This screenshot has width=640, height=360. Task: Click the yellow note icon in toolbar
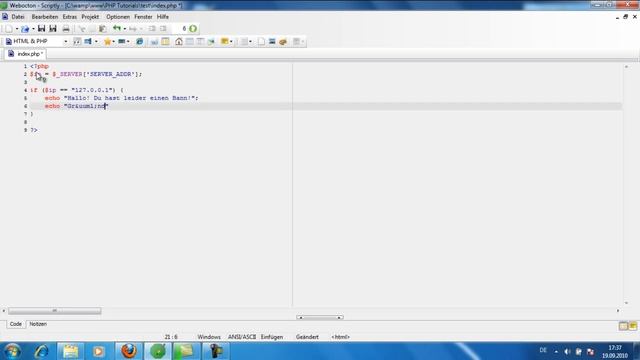click(x=224, y=41)
